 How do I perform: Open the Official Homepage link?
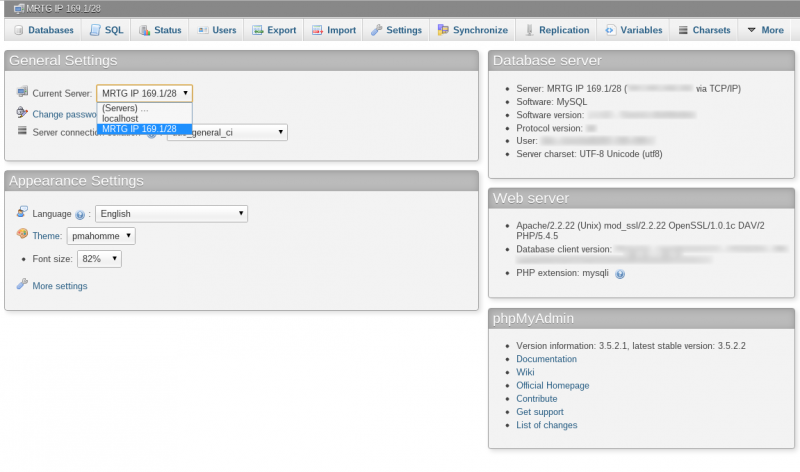(553, 385)
